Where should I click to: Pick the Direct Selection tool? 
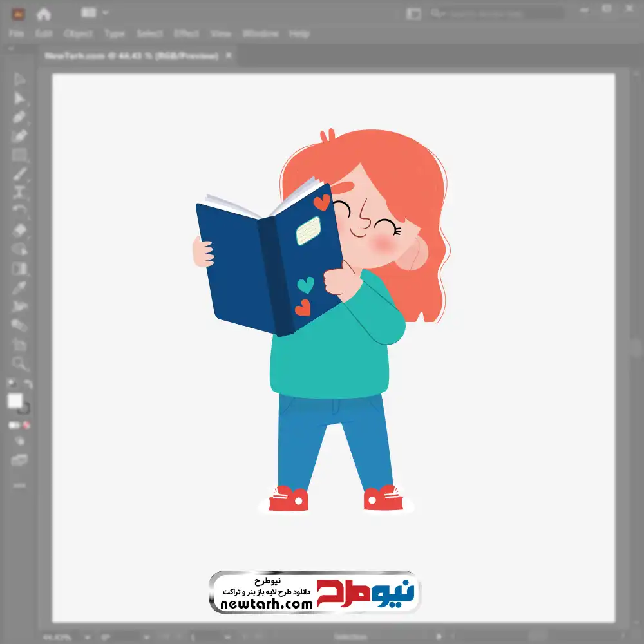(19, 99)
